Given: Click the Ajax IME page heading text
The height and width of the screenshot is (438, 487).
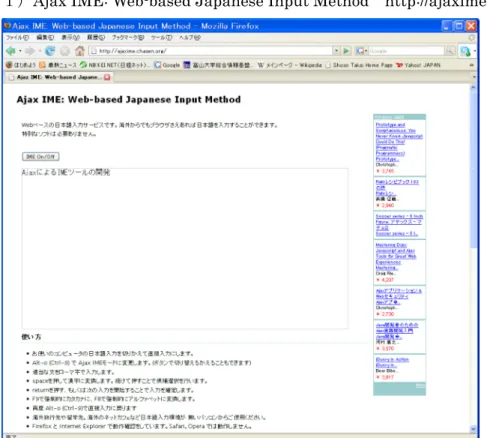Looking at the screenshot, I should [x=129, y=99].
